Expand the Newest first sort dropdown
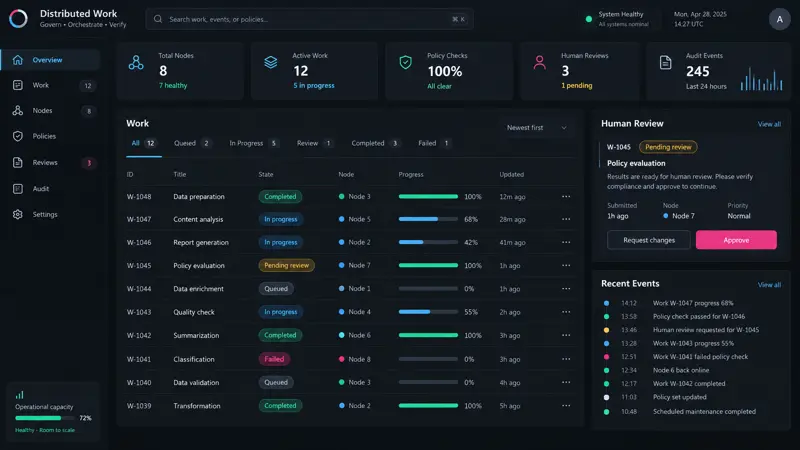This screenshot has width=800, height=450. click(x=537, y=128)
